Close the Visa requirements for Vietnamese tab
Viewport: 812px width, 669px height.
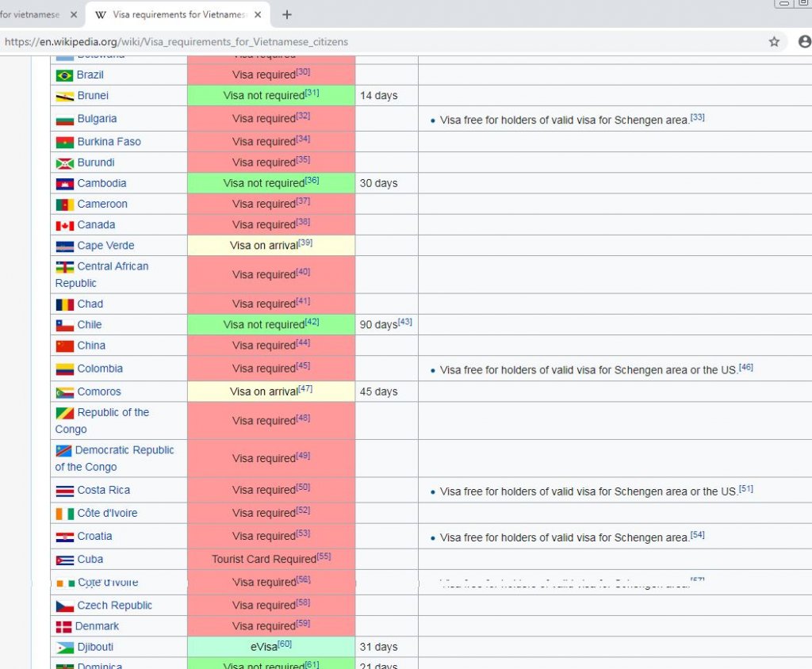coord(258,14)
